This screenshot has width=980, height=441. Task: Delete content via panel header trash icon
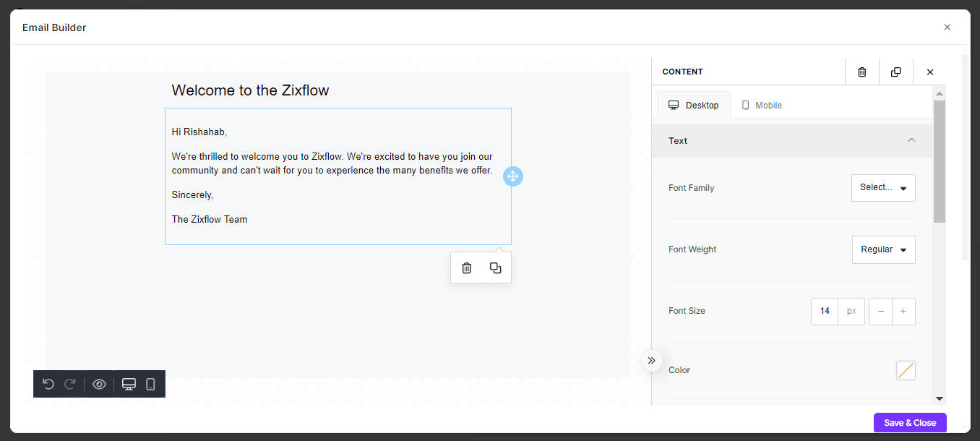[x=861, y=72]
